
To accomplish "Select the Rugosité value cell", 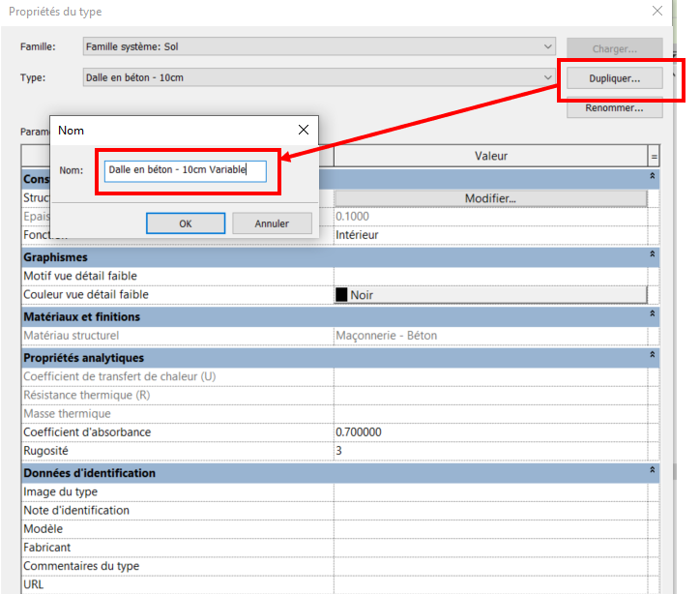I will tap(490, 451).
